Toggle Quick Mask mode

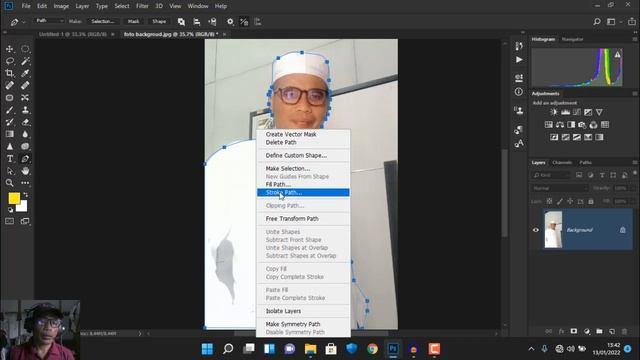[x=9, y=221]
